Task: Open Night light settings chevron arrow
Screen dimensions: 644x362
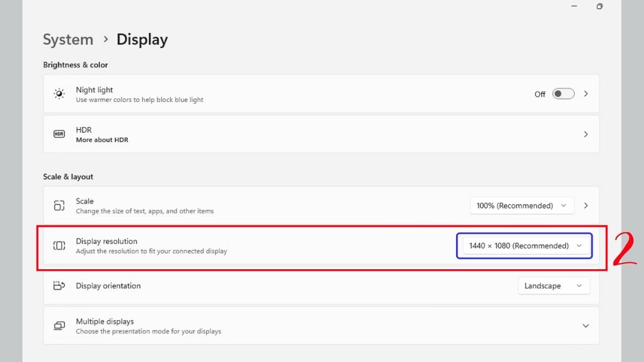Action: (x=586, y=94)
